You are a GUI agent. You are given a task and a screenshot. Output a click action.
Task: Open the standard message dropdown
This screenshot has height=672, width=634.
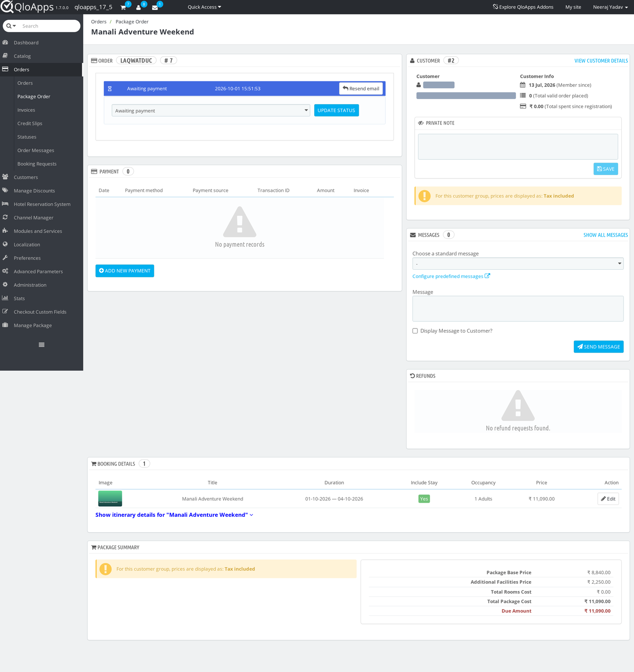point(518,264)
